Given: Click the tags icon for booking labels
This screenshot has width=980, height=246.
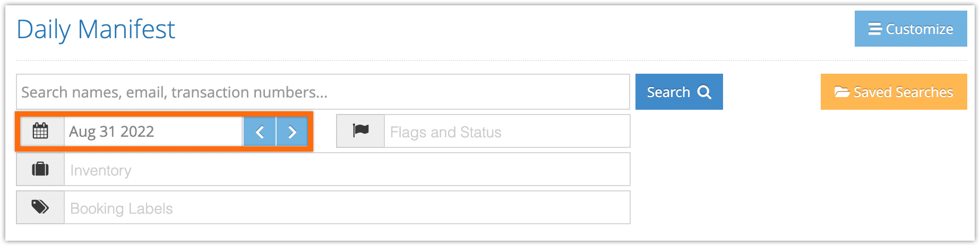Looking at the screenshot, I should (40, 207).
